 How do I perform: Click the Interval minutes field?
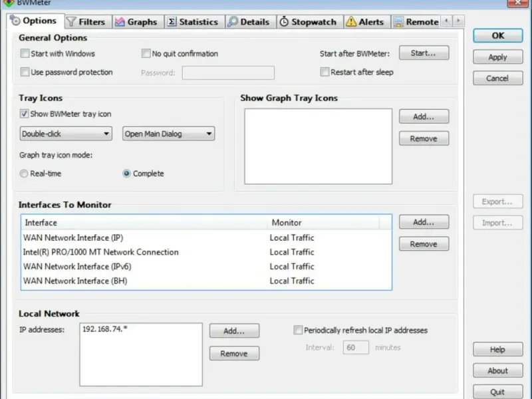356,347
